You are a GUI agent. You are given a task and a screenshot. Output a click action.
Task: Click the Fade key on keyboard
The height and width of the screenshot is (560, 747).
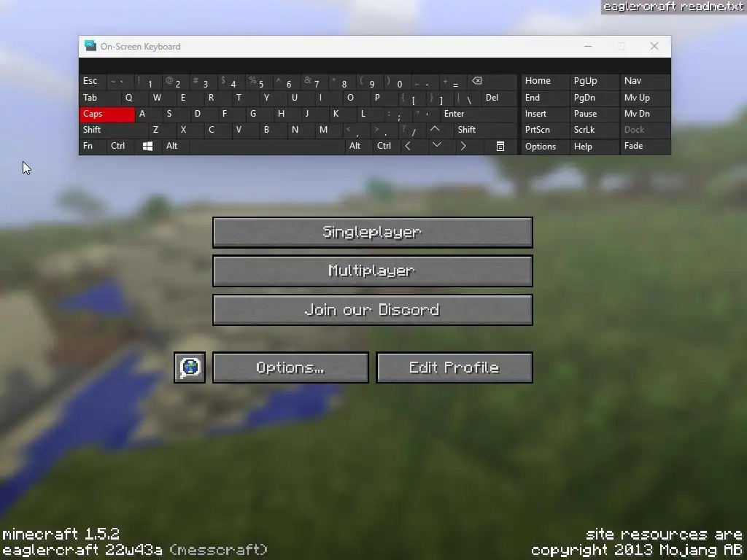click(645, 146)
